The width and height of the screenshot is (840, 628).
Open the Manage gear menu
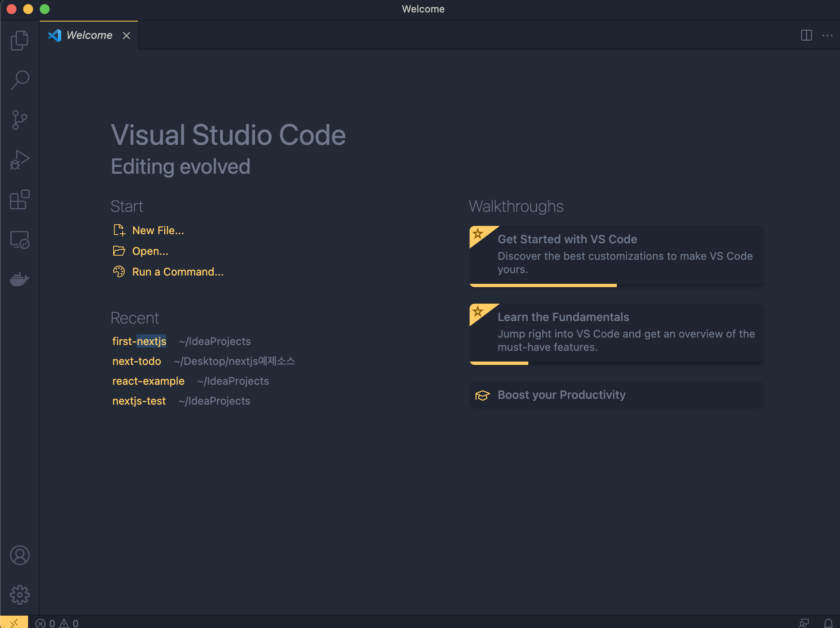point(19,595)
